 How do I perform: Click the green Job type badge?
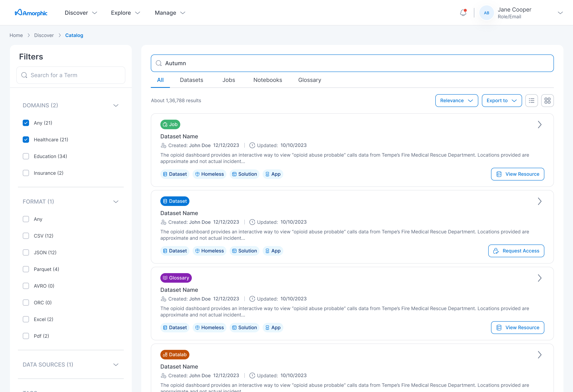pyautogui.click(x=170, y=124)
